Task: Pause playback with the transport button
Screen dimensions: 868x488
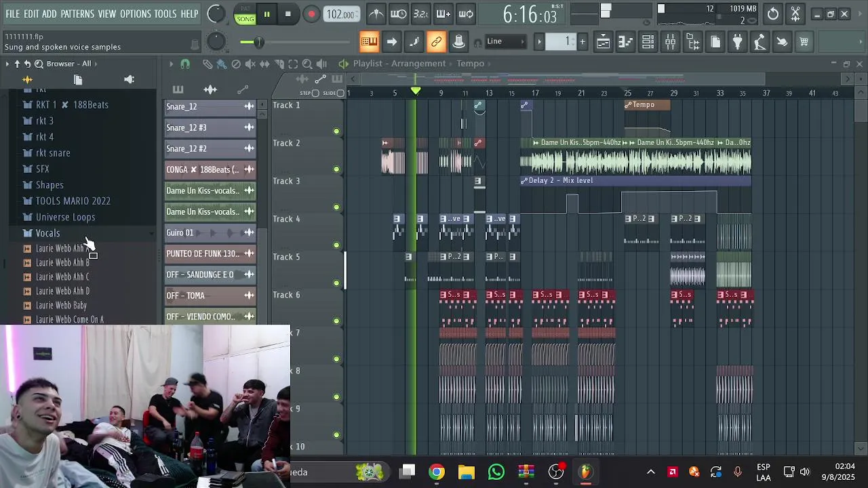Action: point(267,14)
